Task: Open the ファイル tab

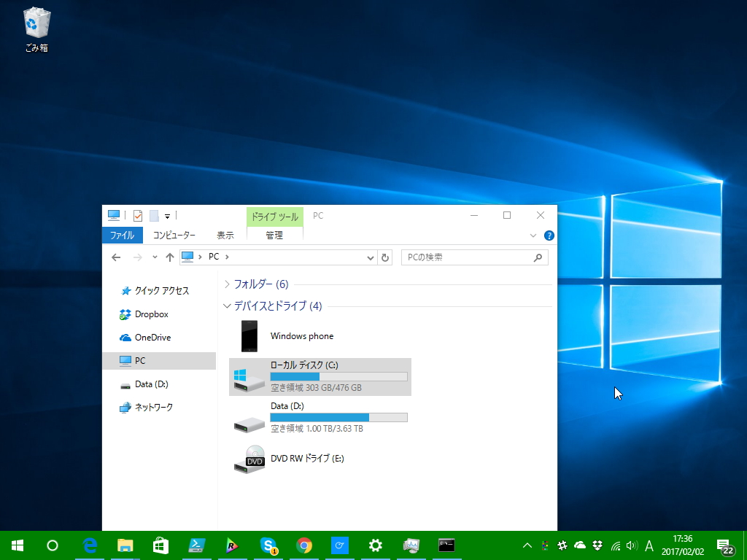Action: coord(122,236)
